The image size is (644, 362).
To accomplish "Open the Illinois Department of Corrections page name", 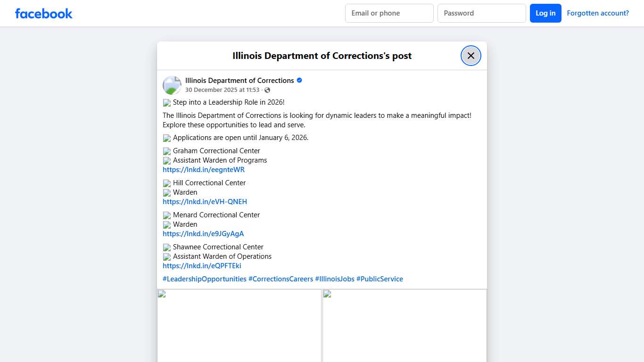I will [239, 81].
